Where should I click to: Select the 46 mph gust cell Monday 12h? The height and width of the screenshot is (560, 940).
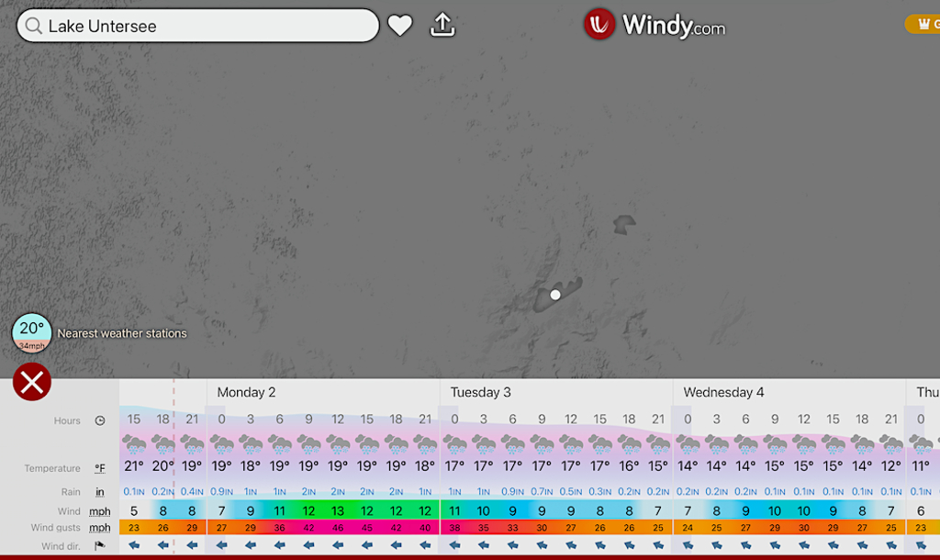pyautogui.click(x=338, y=528)
